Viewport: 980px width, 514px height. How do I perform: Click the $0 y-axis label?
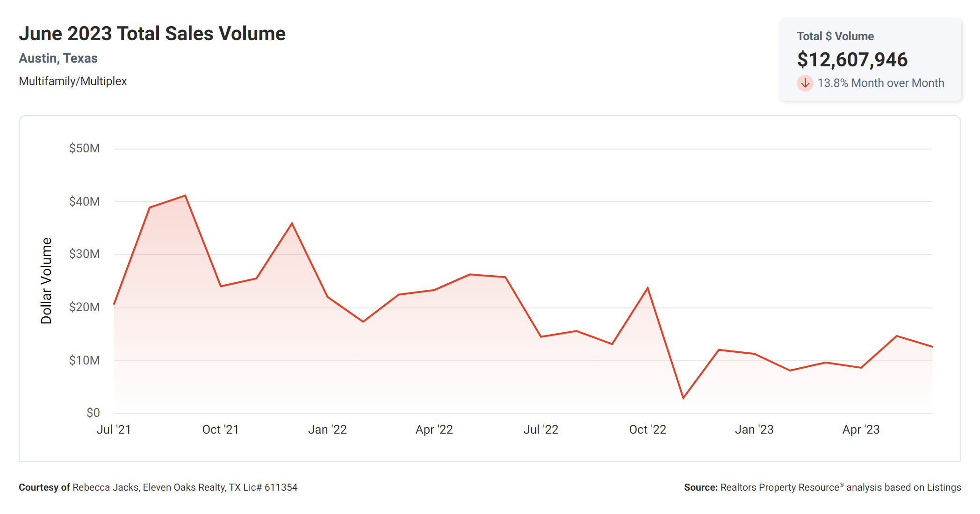(93, 413)
